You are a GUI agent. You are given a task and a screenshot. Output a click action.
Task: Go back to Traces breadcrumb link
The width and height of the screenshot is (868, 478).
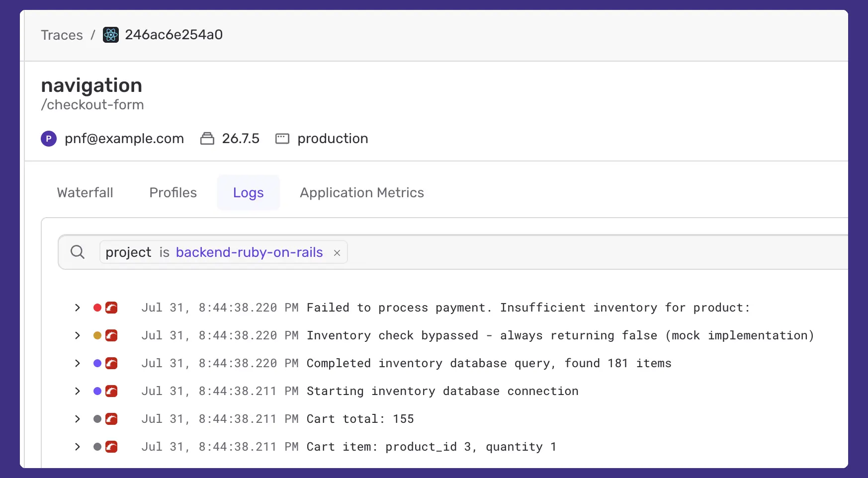point(62,35)
